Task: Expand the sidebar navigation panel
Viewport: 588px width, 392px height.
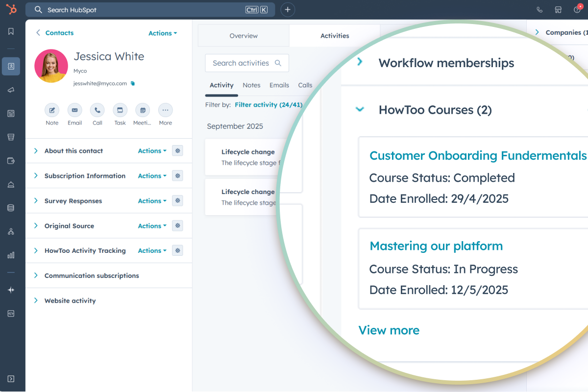Action: 11,379
